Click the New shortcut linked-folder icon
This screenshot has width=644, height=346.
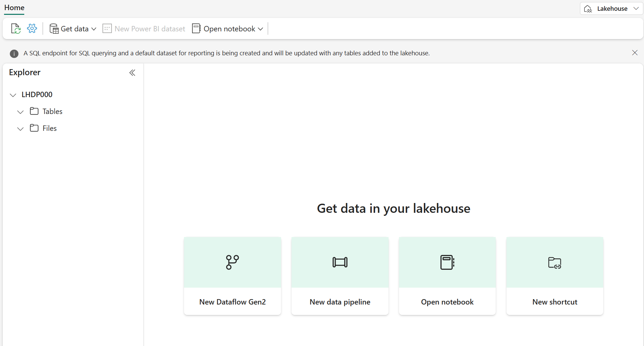[554, 263]
